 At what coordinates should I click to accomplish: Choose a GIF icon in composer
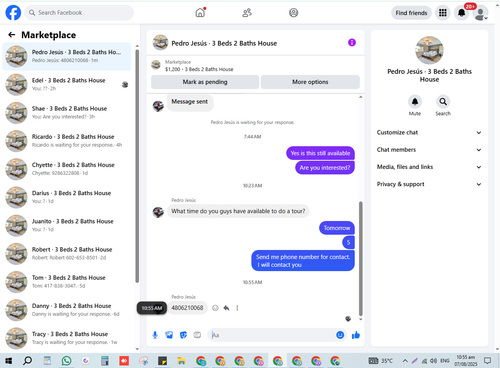(x=197, y=335)
